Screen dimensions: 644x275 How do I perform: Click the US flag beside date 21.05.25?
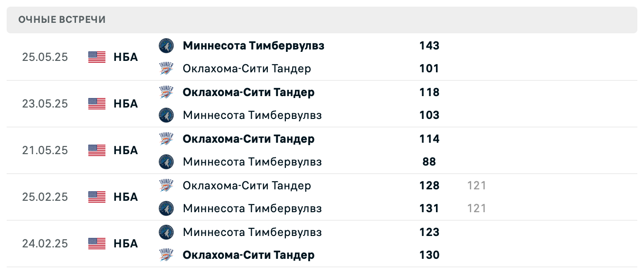click(x=97, y=150)
